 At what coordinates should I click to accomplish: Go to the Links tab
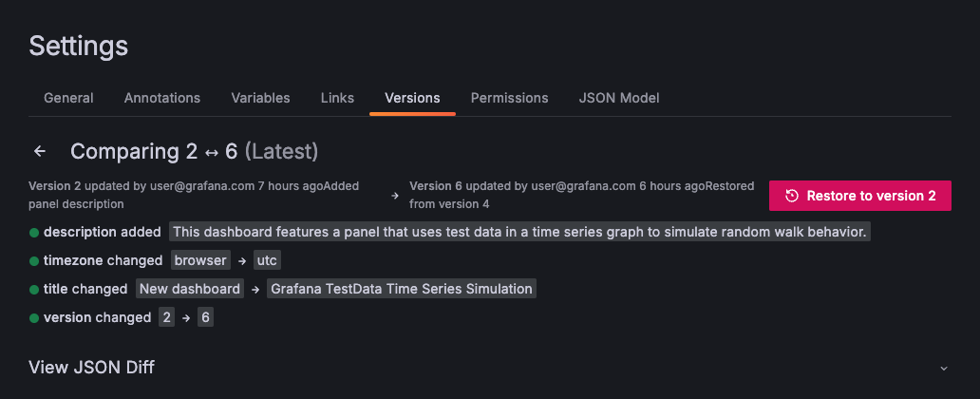(337, 98)
